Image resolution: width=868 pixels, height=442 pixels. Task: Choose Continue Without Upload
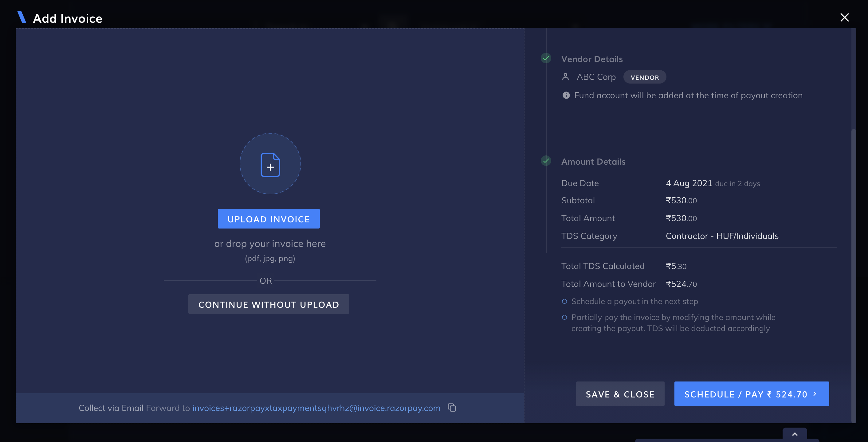269,304
